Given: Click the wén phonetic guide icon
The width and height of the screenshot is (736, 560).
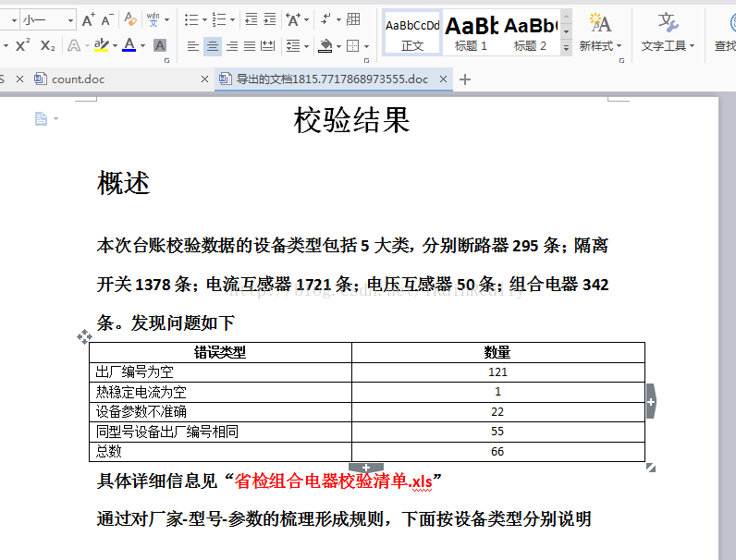Looking at the screenshot, I should click(153, 19).
